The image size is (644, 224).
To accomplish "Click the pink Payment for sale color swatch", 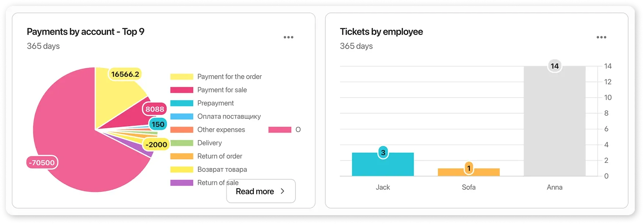I will [x=181, y=90].
